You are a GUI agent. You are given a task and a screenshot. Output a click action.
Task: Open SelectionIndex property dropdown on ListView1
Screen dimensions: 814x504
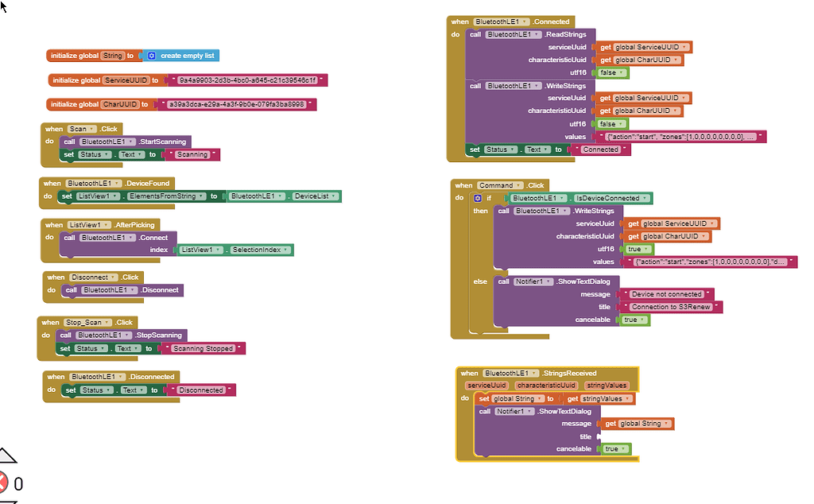point(260,250)
